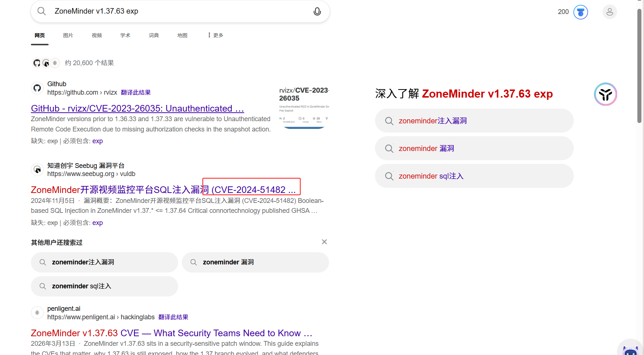Switch to the 视频 tab

[x=97, y=35]
